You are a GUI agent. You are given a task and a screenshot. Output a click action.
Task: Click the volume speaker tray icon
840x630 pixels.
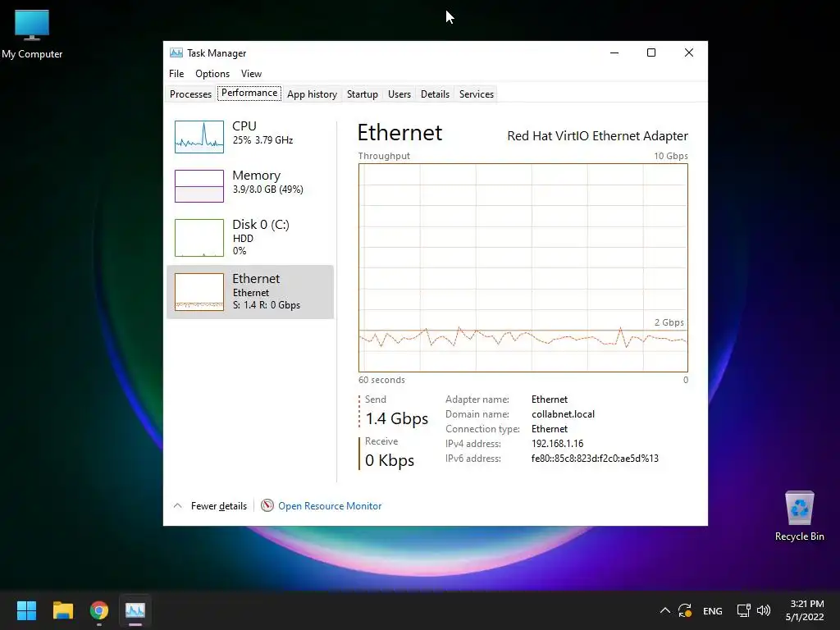pos(764,610)
